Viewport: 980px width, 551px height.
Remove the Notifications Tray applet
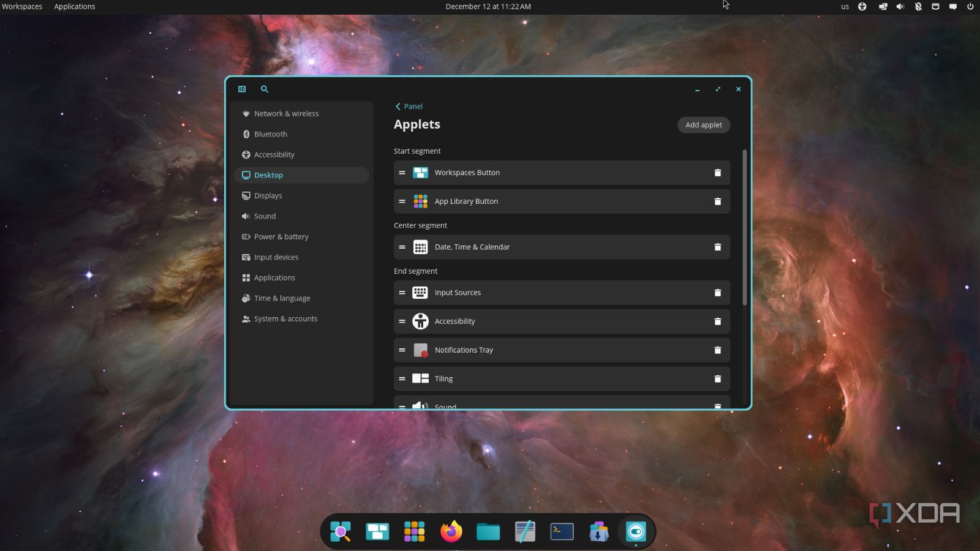click(717, 350)
